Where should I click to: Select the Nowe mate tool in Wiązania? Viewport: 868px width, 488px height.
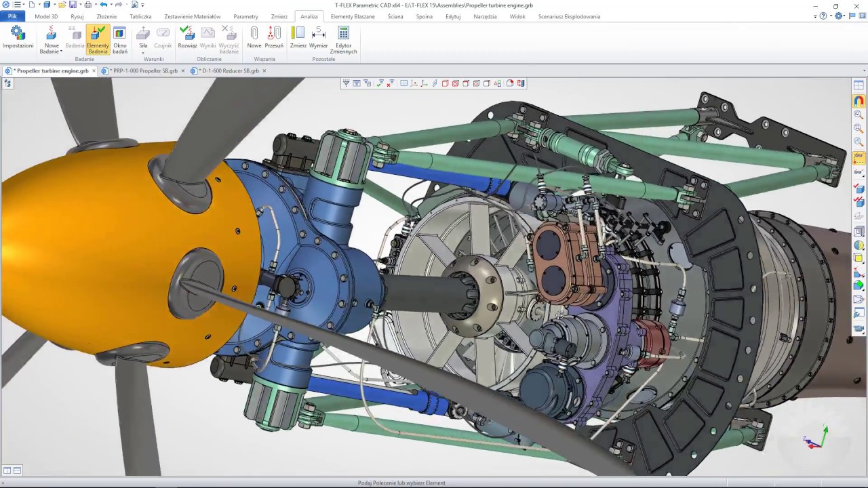coord(254,38)
